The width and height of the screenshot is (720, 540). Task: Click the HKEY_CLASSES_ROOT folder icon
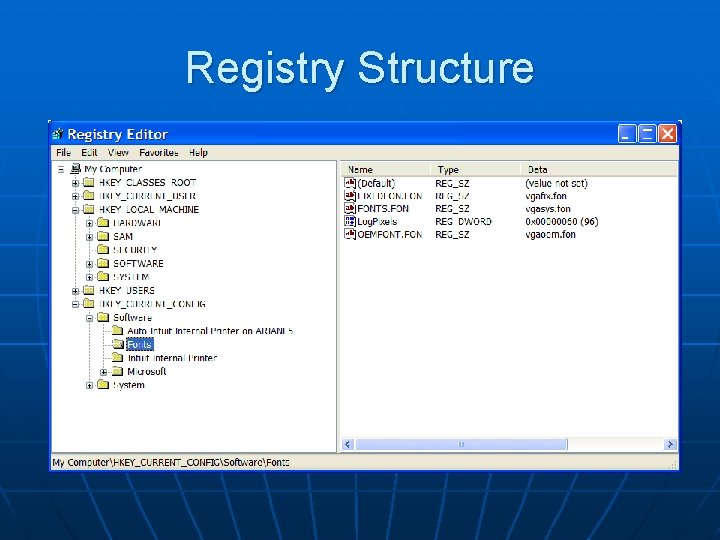89,182
